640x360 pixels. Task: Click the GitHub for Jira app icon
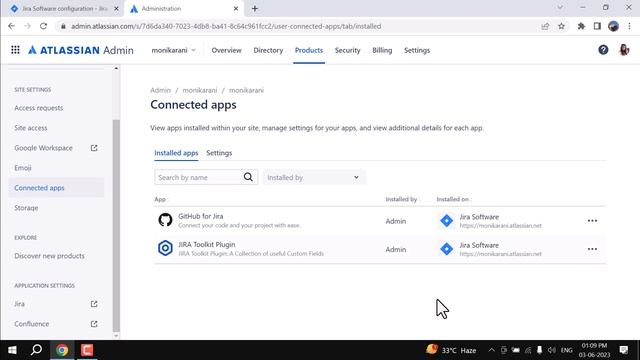tap(165, 220)
